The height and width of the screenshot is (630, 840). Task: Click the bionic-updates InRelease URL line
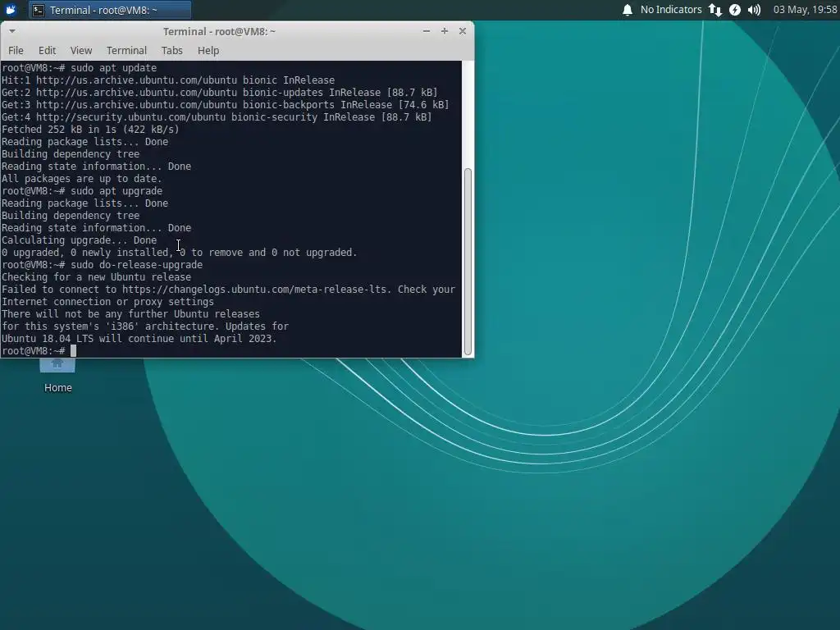(220, 93)
